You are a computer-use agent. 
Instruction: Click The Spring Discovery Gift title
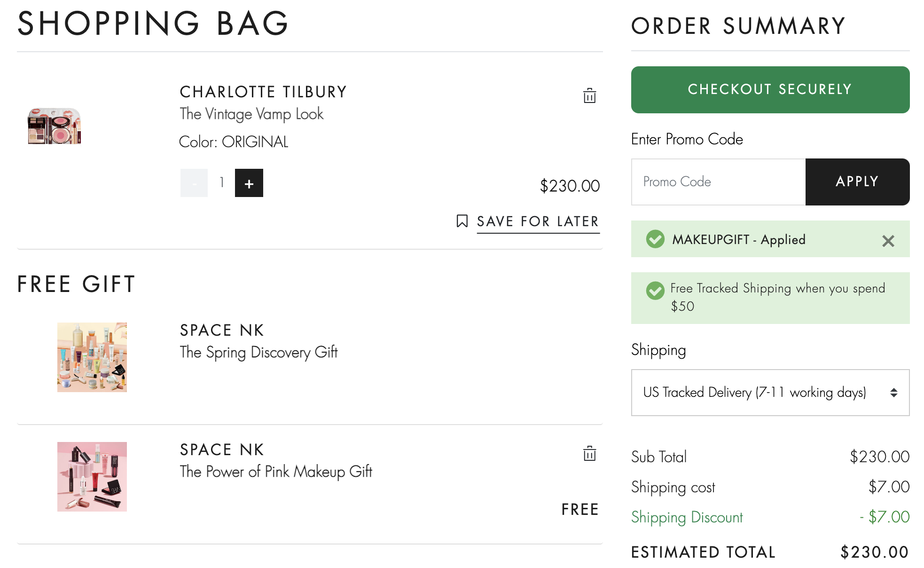(x=258, y=353)
